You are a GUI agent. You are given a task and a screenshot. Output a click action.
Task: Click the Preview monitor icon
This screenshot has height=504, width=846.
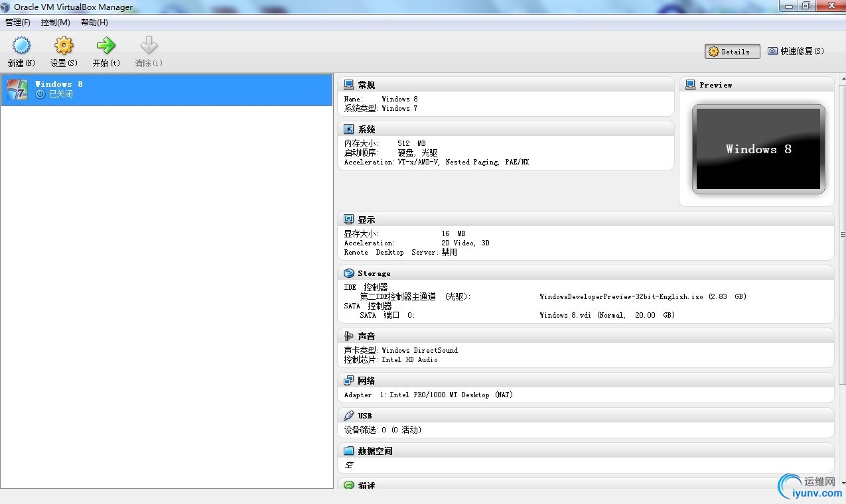(x=690, y=85)
